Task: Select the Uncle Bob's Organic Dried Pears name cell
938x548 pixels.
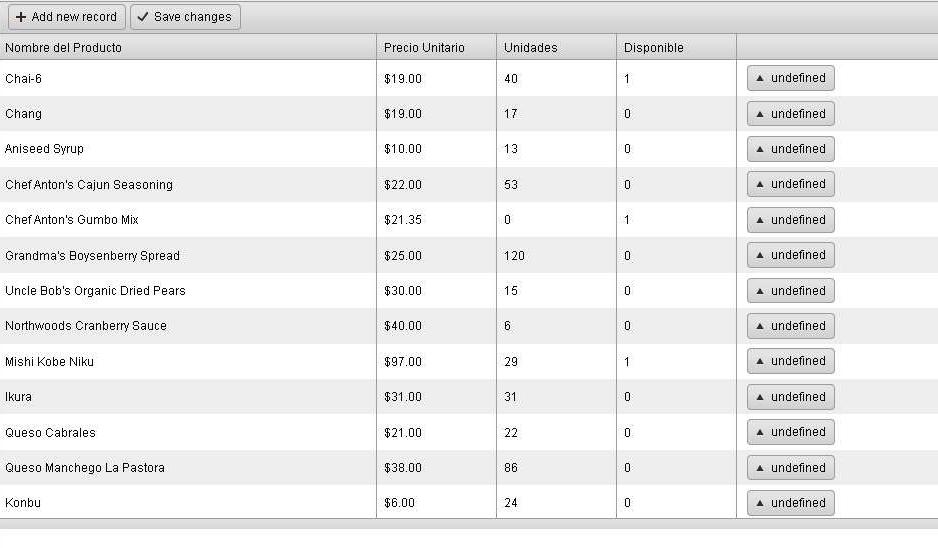Action: pyautogui.click(x=95, y=291)
